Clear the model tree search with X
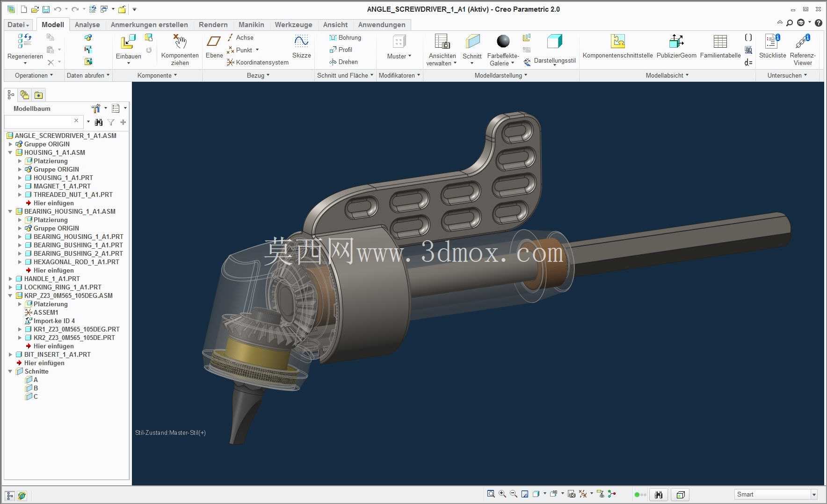Viewport: 827px width, 504px height. pyautogui.click(x=76, y=121)
